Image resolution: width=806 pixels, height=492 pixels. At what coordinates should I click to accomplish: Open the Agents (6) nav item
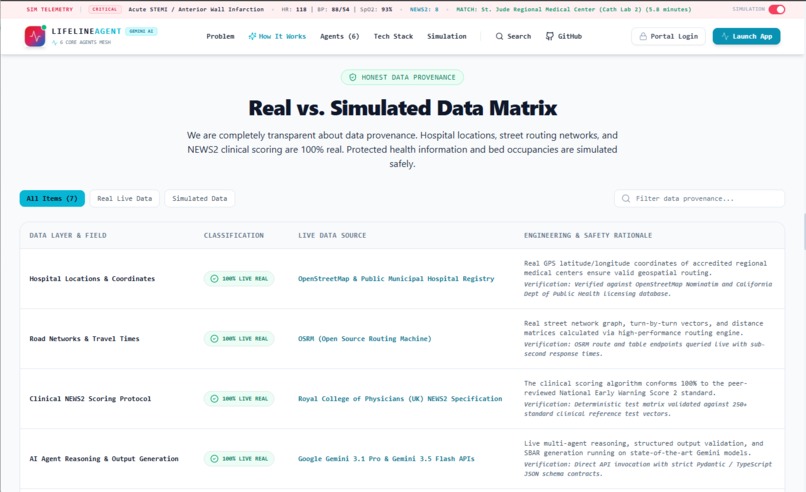[339, 37]
